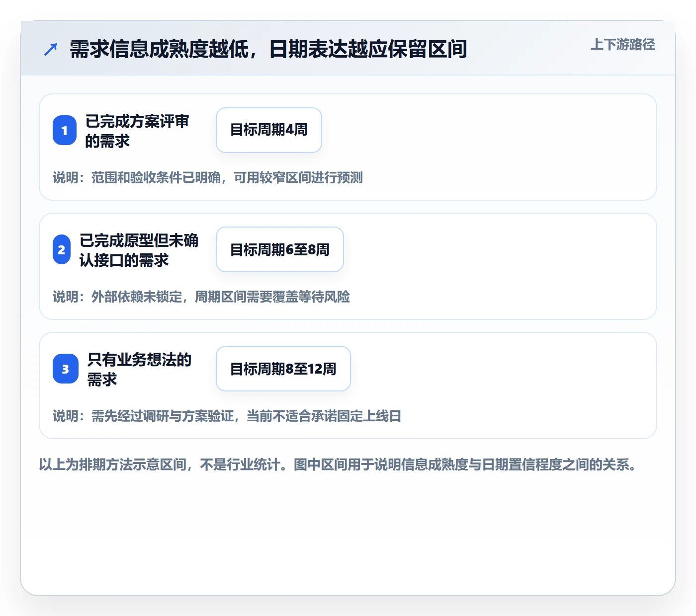696x616 pixels.
Task: Click the heading 已完成方案评审的需求
Action: pyautogui.click(x=137, y=131)
